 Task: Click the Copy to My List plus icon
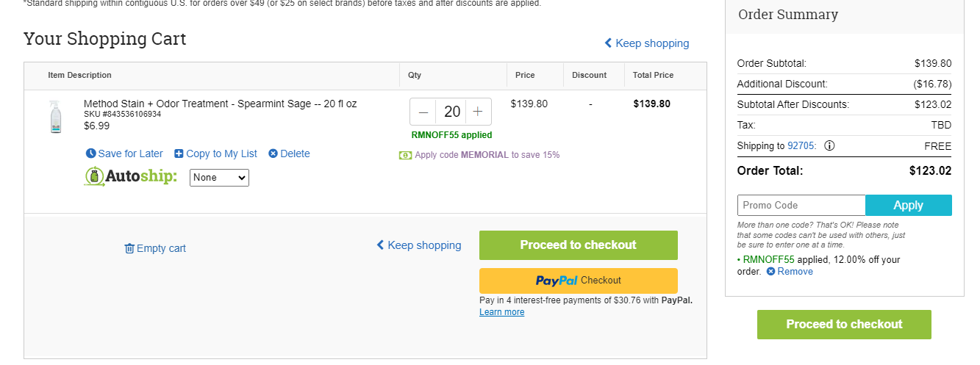pyautogui.click(x=179, y=153)
